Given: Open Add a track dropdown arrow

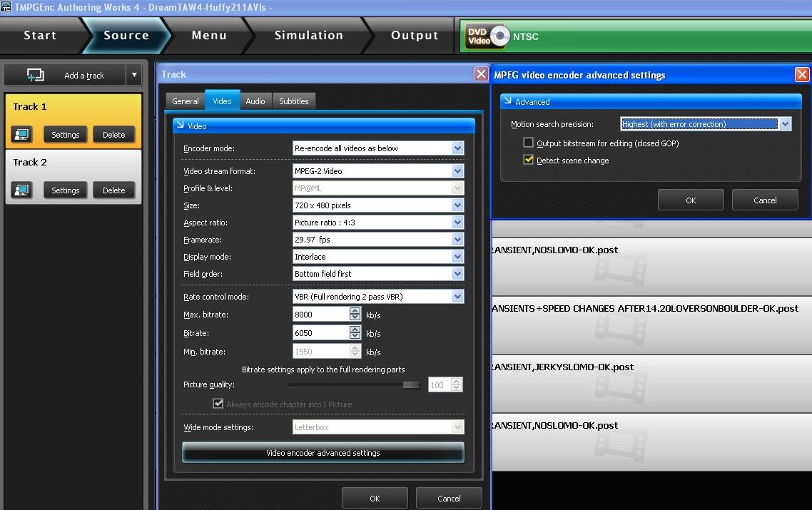Looking at the screenshot, I should point(134,75).
